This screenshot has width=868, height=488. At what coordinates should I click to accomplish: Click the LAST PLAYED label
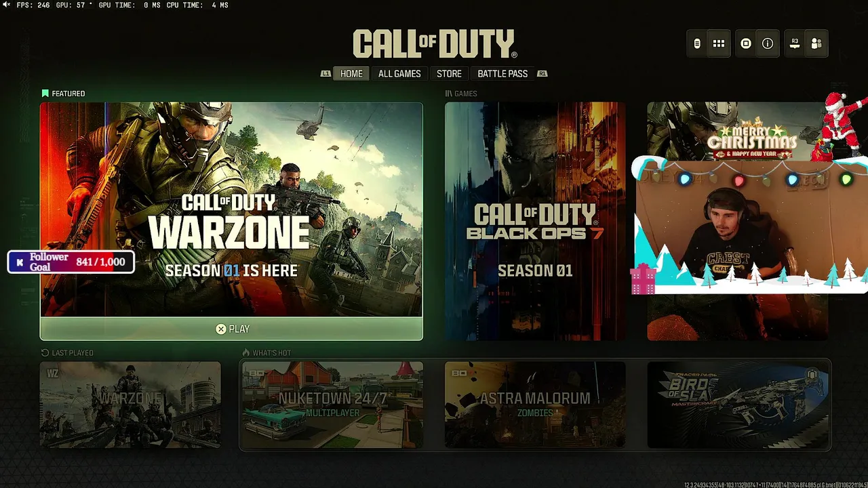[x=73, y=352]
